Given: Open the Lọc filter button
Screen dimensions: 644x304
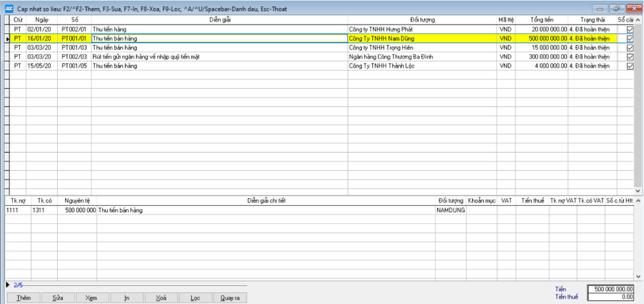Looking at the screenshot, I should pyautogui.click(x=195, y=298).
